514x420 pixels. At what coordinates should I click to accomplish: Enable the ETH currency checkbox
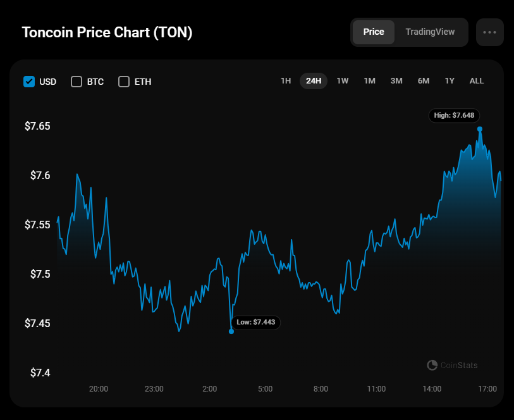click(124, 82)
